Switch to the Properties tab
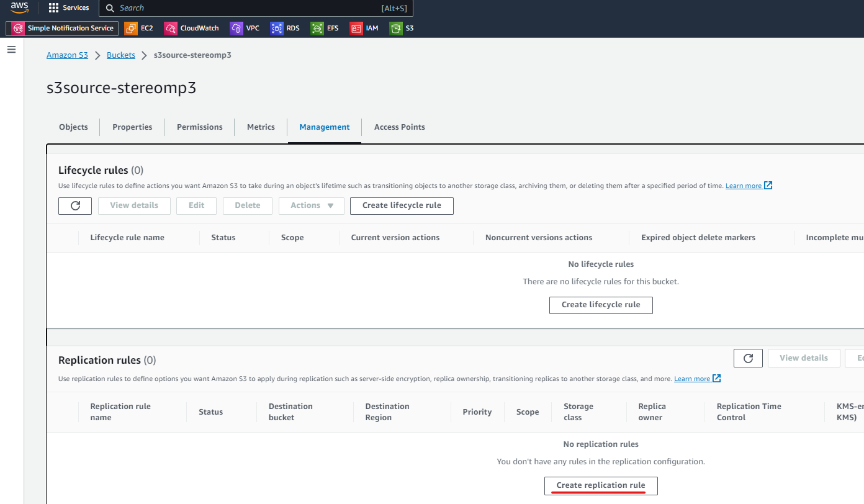This screenshot has height=504, width=864. pos(132,127)
